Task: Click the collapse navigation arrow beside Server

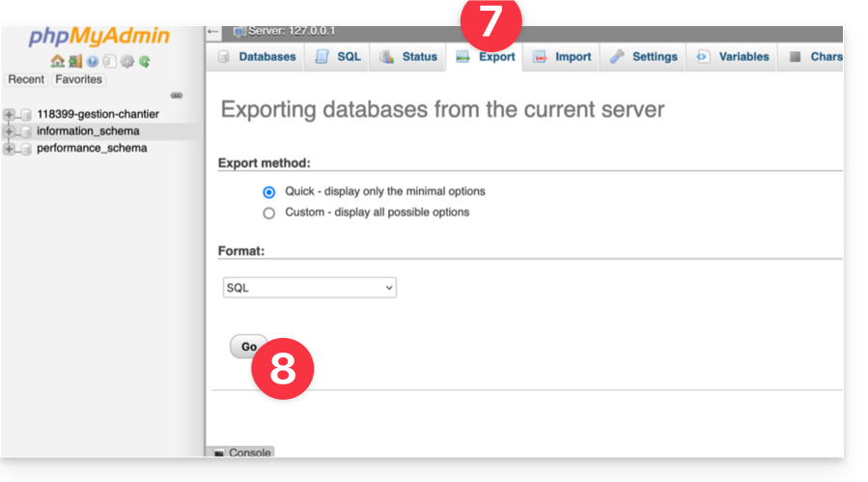Action: (x=214, y=32)
